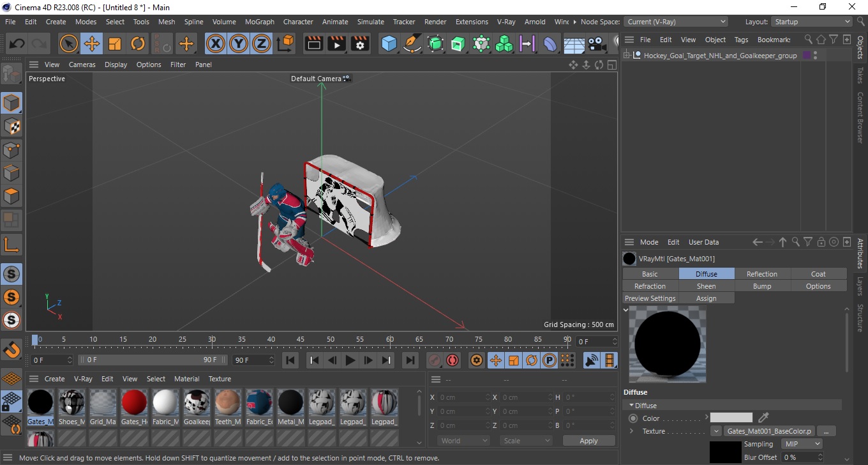This screenshot has height=465, width=868.
Task: Open Sampling MIP dropdown
Action: [x=802, y=444]
